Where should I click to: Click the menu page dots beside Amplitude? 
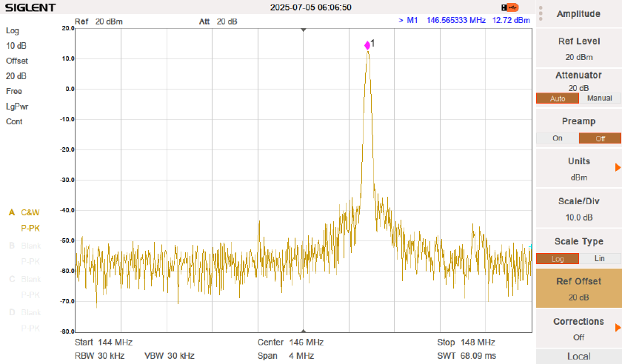pos(541,14)
